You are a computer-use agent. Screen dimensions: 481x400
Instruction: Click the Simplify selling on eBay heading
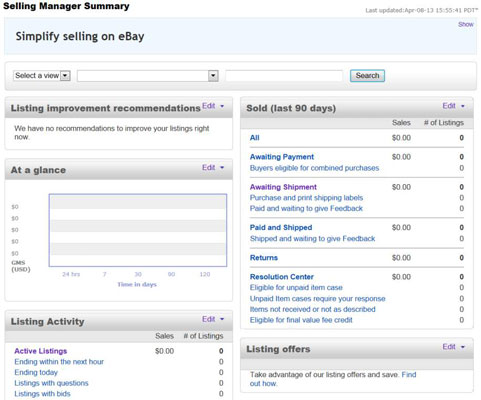pos(80,36)
